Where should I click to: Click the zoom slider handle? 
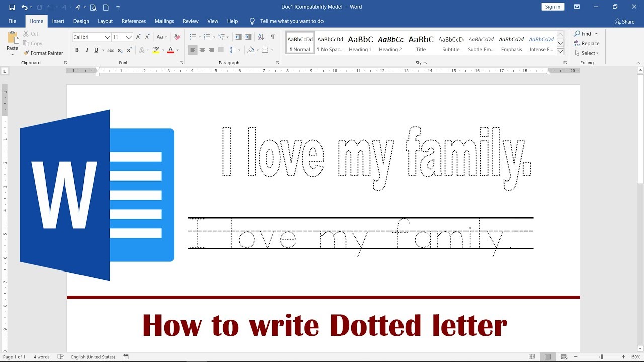coord(602,357)
